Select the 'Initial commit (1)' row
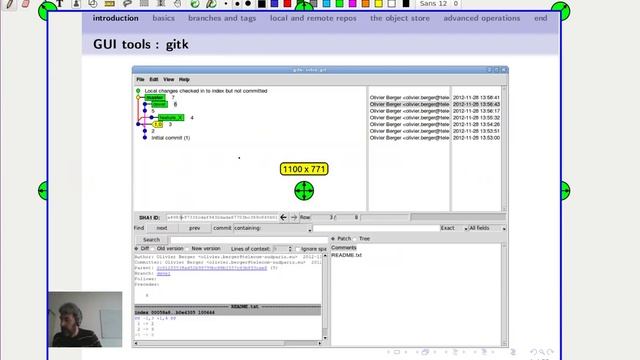The width and height of the screenshot is (640, 360). pyautogui.click(x=171, y=138)
